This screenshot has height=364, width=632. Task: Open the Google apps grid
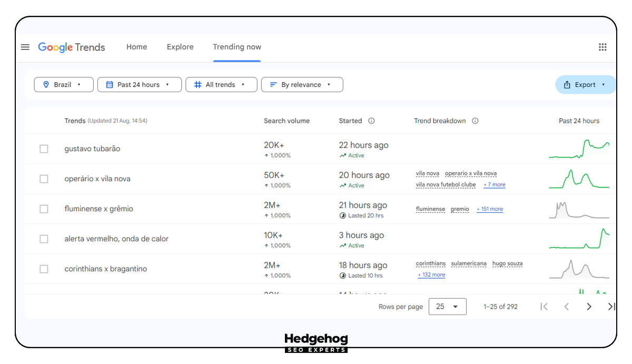coord(603,47)
